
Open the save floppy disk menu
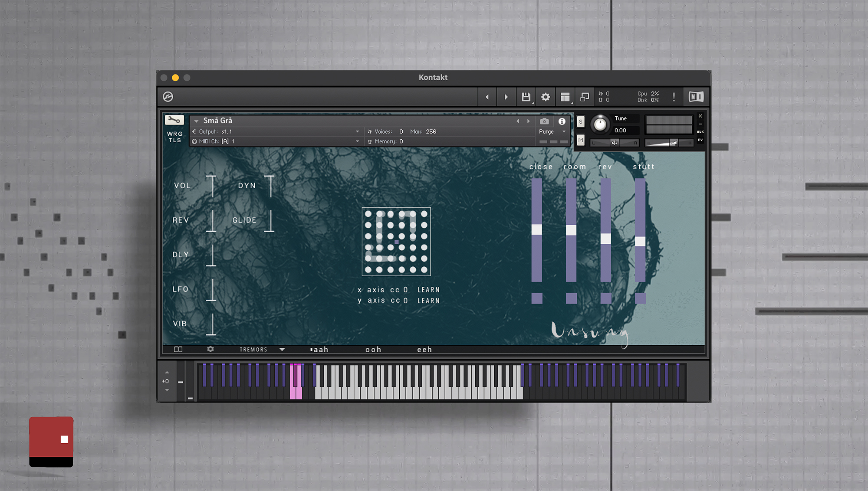click(x=526, y=97)
